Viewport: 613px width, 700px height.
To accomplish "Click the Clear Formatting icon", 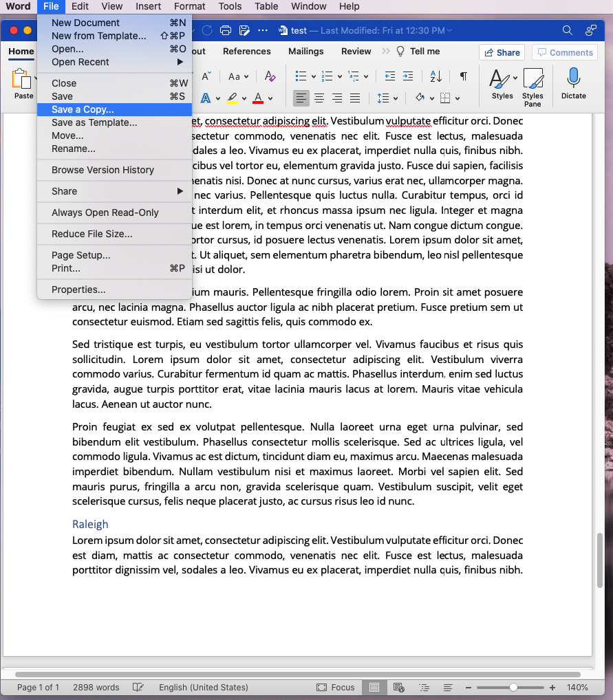I will 270,76.
